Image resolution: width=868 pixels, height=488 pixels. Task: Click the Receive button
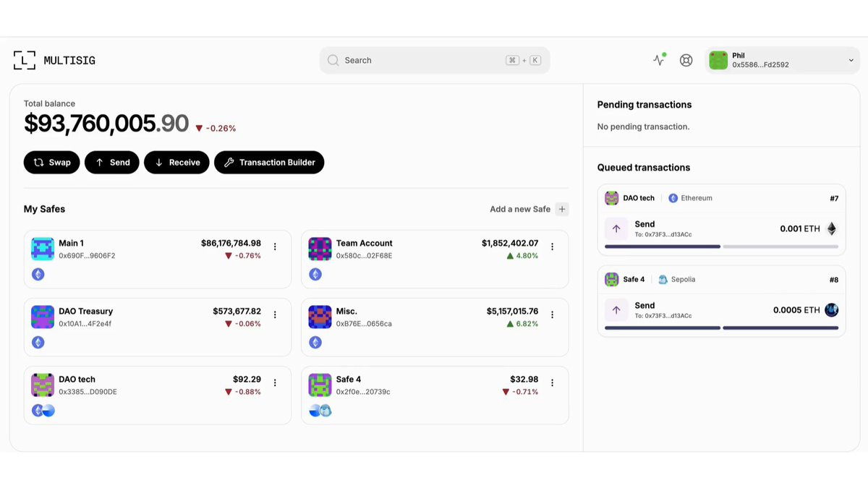click(176, 163)
